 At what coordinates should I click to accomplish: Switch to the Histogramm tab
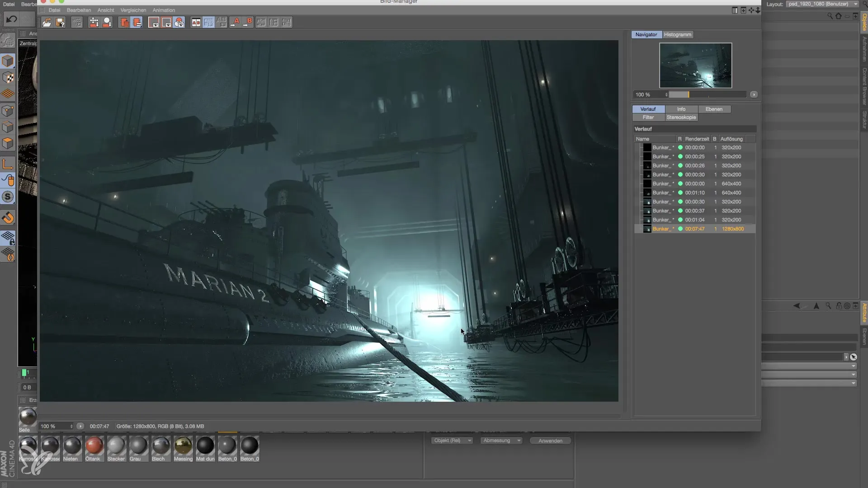(677, 34)
